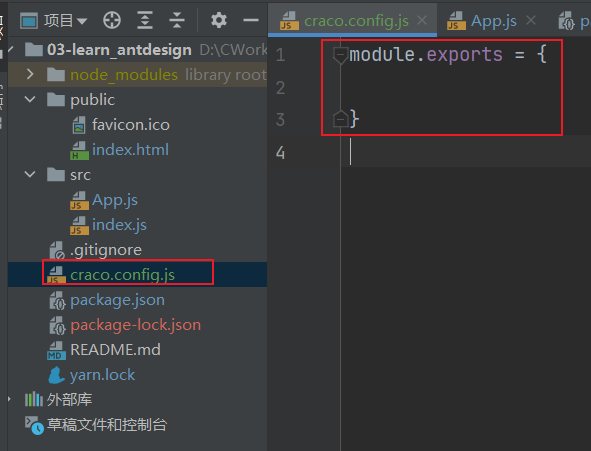This screenshot has width=591, height=451.
Task: Click the favicon.ico image file icon
Action: pyautogui.click(x=79, y=125)
